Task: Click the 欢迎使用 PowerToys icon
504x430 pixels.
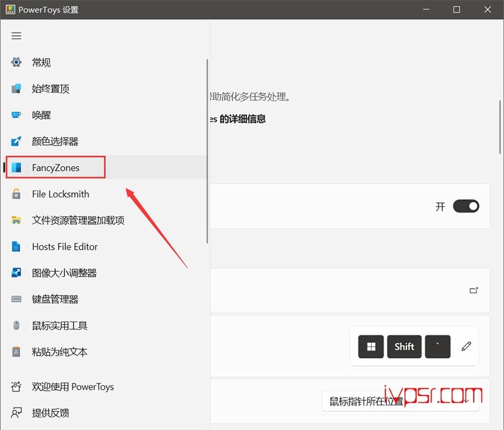Action: point(16,386)
